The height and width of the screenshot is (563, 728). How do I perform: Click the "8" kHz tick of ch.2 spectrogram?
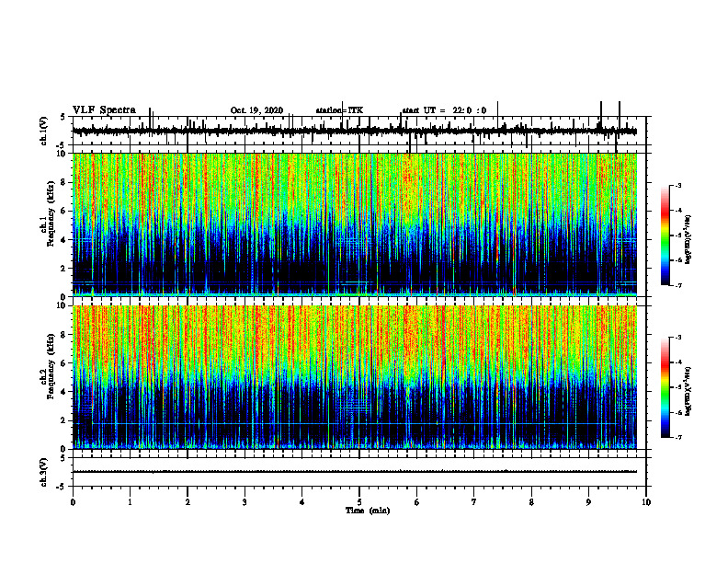coord(64,335)
